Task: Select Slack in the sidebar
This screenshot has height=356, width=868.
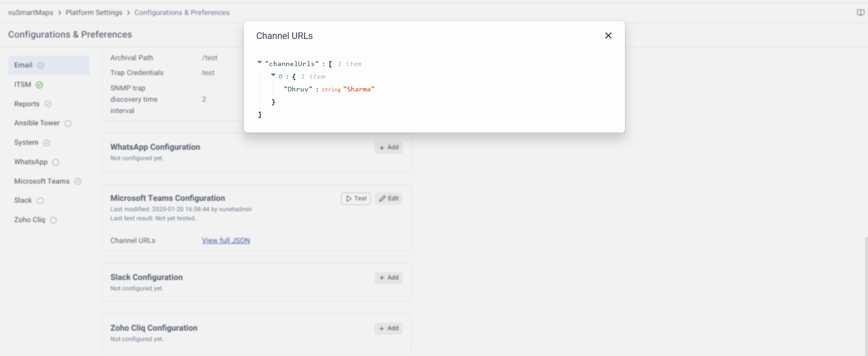Action: tap(23, 200)
